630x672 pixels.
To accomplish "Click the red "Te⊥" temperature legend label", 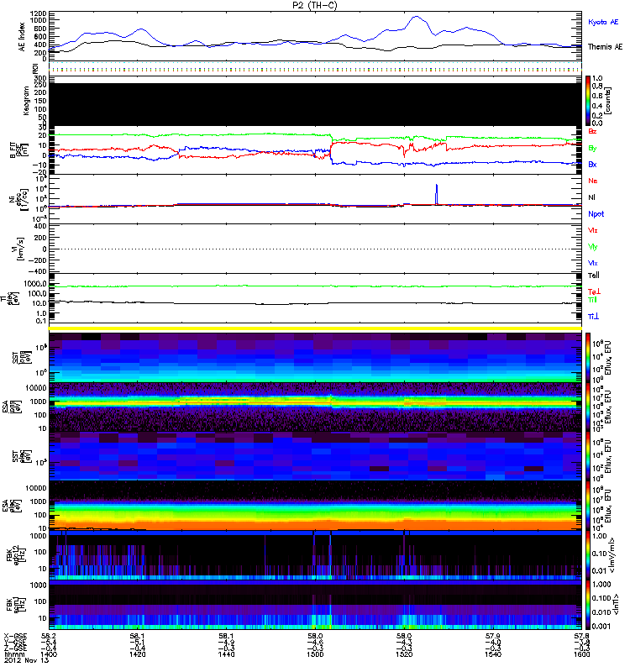I will [x=594, y=291].
